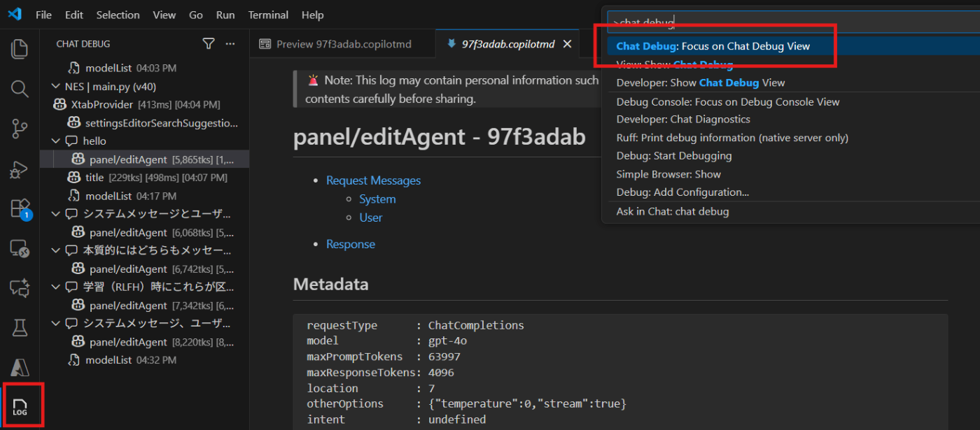Screen dimensions: 980x430
Task: Open the Copilot Chat view icon
Action: (x=20, y=287)
